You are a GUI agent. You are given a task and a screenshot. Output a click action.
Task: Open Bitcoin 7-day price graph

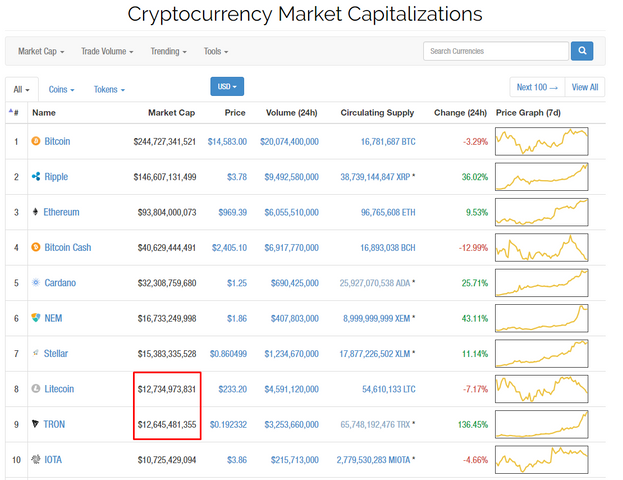click(542, 141)
